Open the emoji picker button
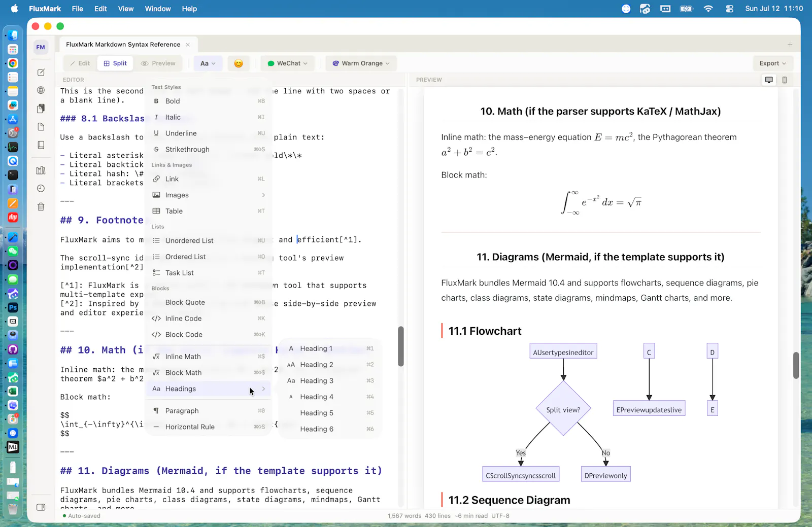The width and height of the screenshot is (812, 527). (x=239, y=63)
